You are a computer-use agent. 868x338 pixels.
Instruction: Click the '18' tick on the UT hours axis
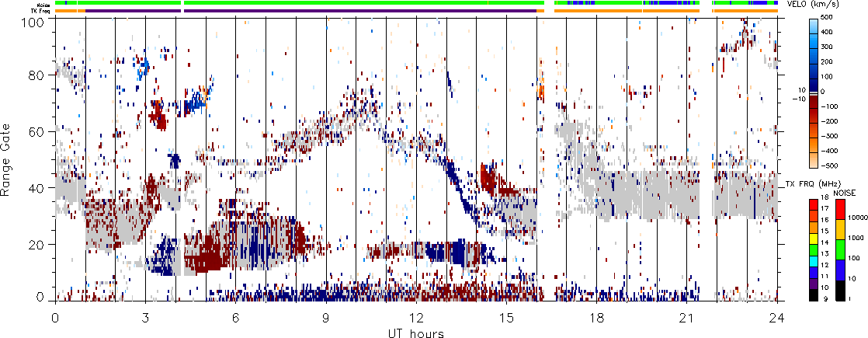[597, 317]
